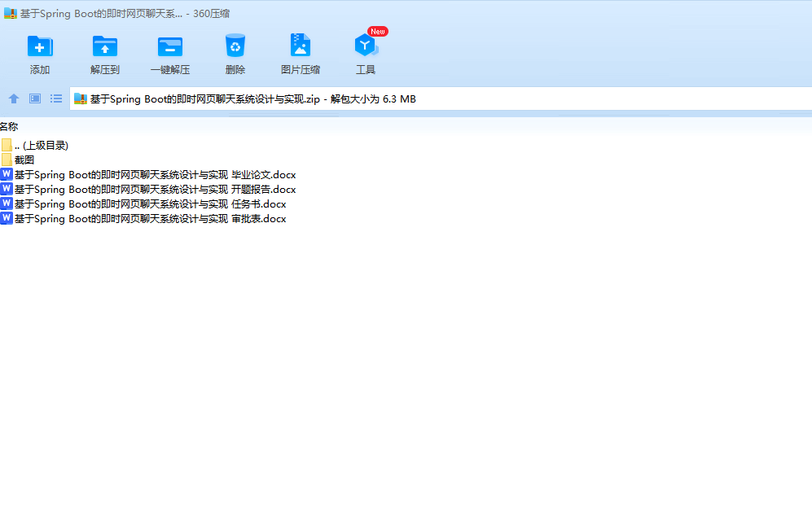812x525 pixels.
Task: Select the '.. (上级目录)' row text
Action: coord(42,146)
